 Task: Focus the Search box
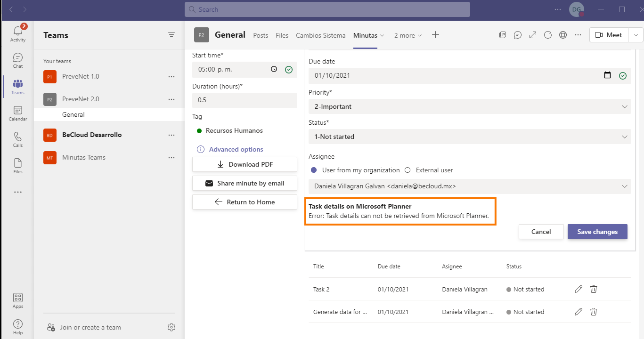point(327,9)
